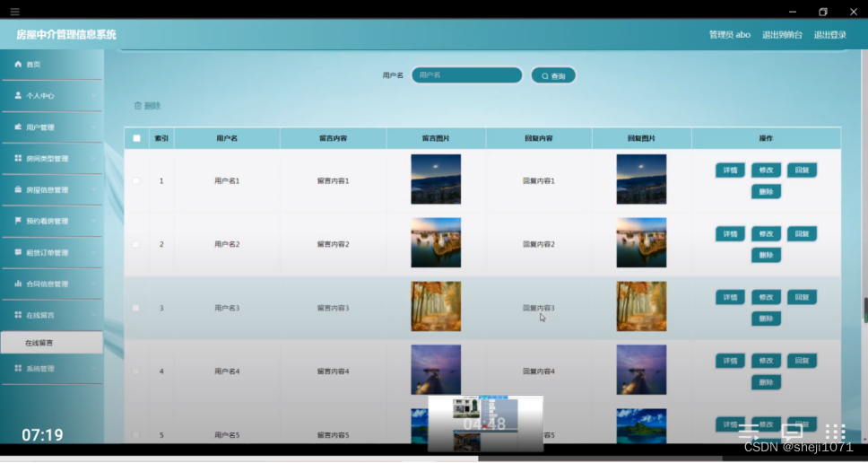Click the grid icon for 系统管理
This screenshot has width=868, height=463.
(x=18, y=368)
